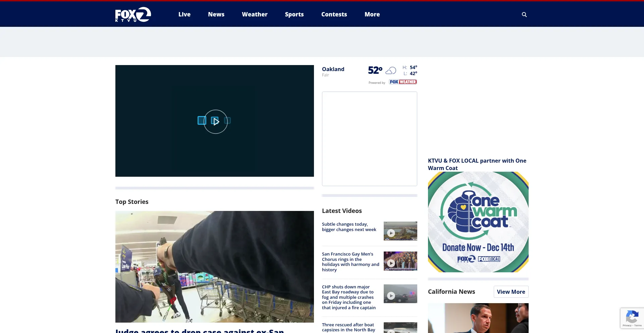
Task: Click the cloudy weather icon
Action: 390,70
